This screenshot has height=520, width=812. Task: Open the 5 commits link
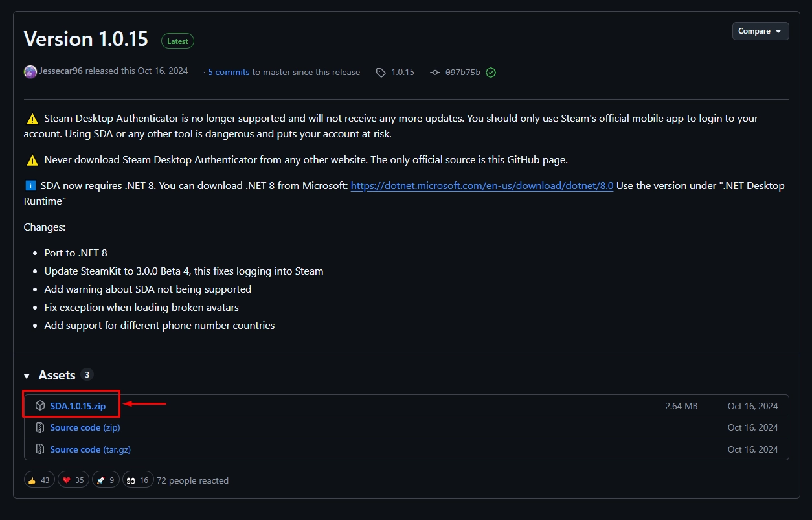229,72
